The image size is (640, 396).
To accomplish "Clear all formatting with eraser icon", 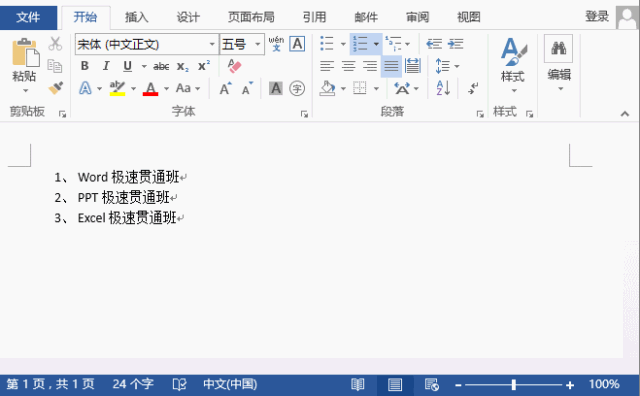I will (234, 66).
